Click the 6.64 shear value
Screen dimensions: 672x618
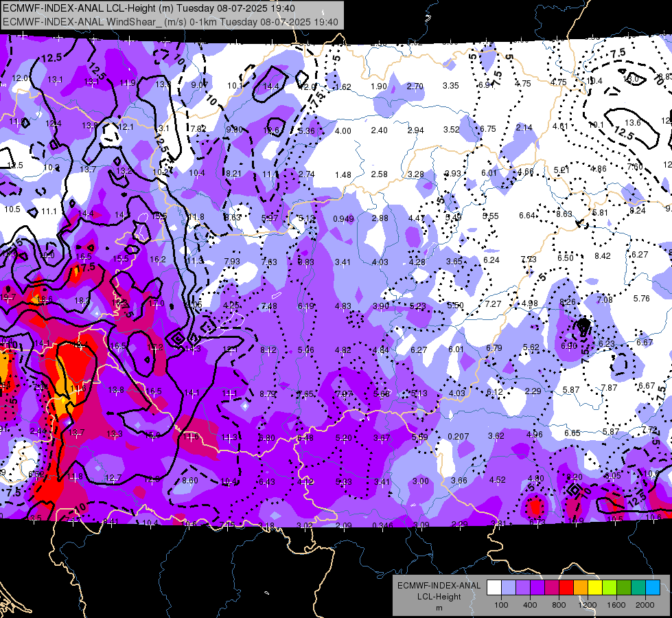coord(528,216)
